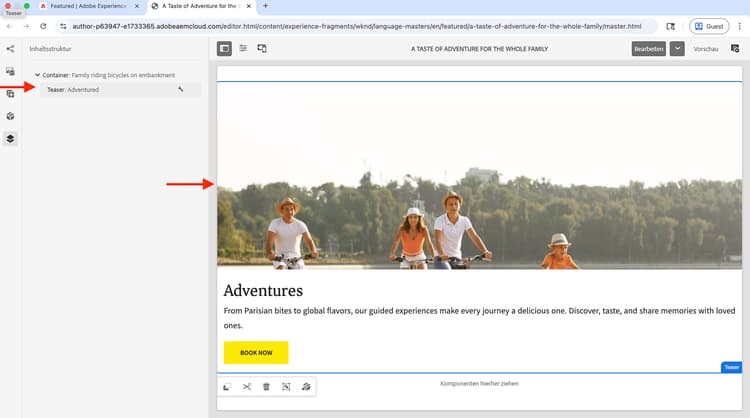
Task: Click the Inhaltsstruktur panel heading
Action: pyautogui.click(x=50, y=49)
